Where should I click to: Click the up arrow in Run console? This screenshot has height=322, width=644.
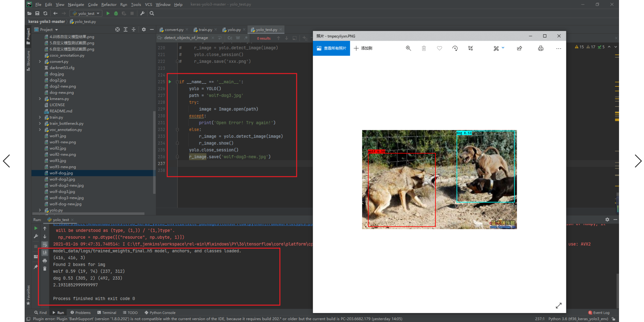[x=45, y=228]
